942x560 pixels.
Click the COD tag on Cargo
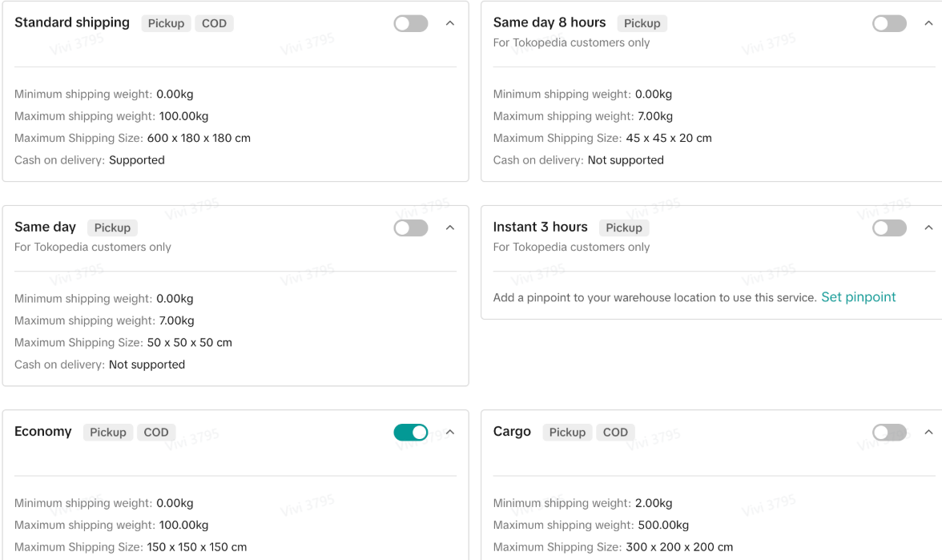(x=615, y=432)
